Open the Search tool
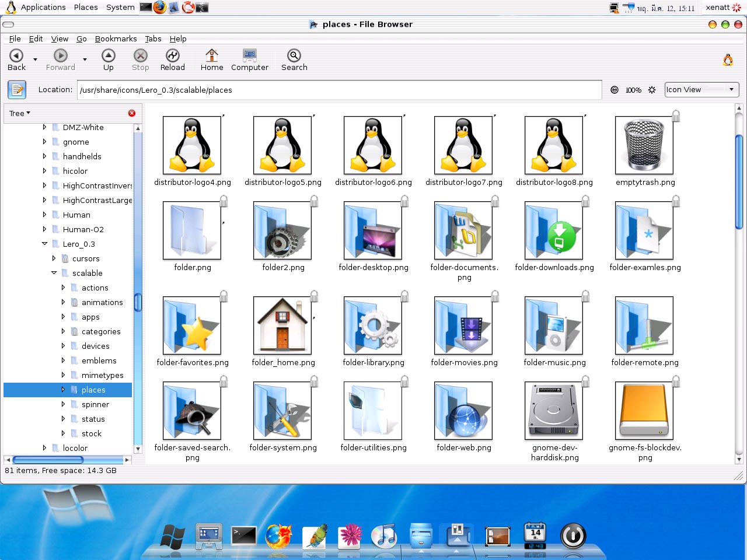This screenshot has width=747, height=560. [x=294, y=60]
